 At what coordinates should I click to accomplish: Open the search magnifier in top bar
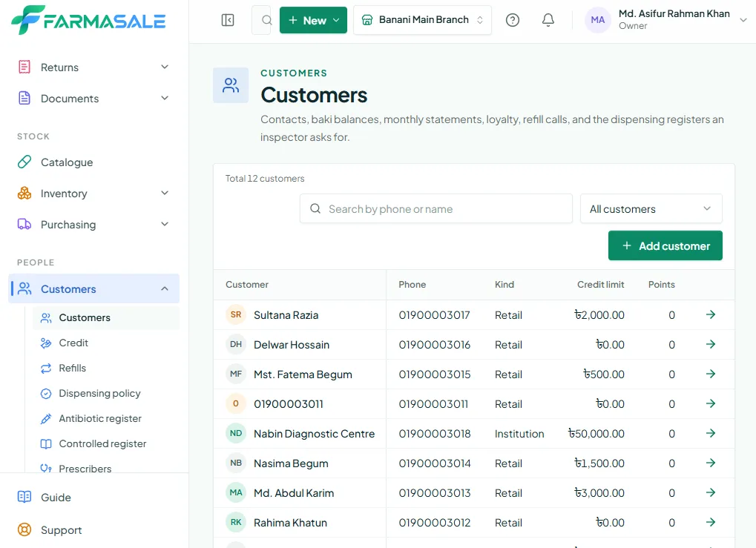tap(266, 20)
